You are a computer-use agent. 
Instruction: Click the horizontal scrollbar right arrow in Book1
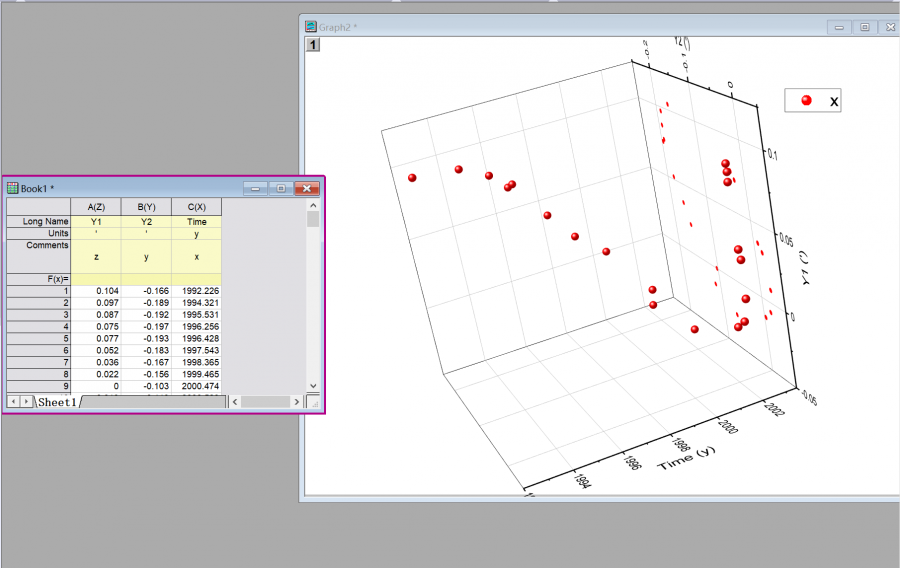pyautogui.click(x=296, y=402)
